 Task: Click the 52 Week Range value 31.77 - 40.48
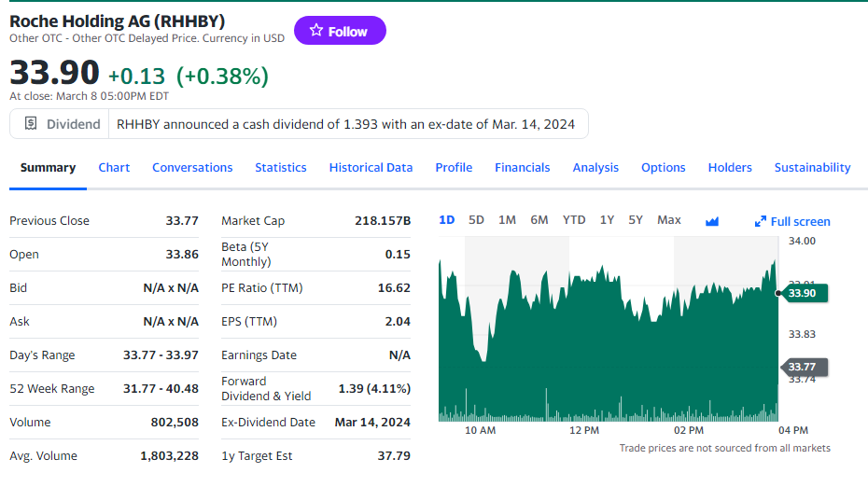[x=161, y=389]
